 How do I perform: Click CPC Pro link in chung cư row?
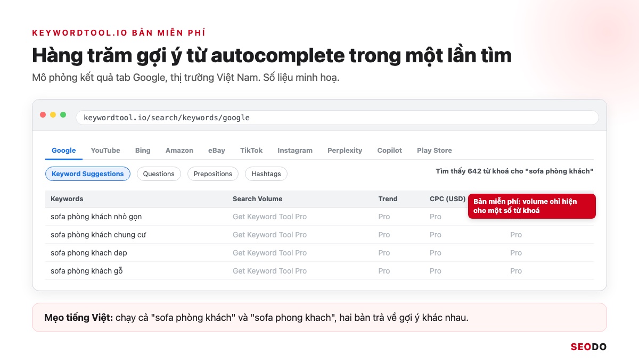[436, 235]
